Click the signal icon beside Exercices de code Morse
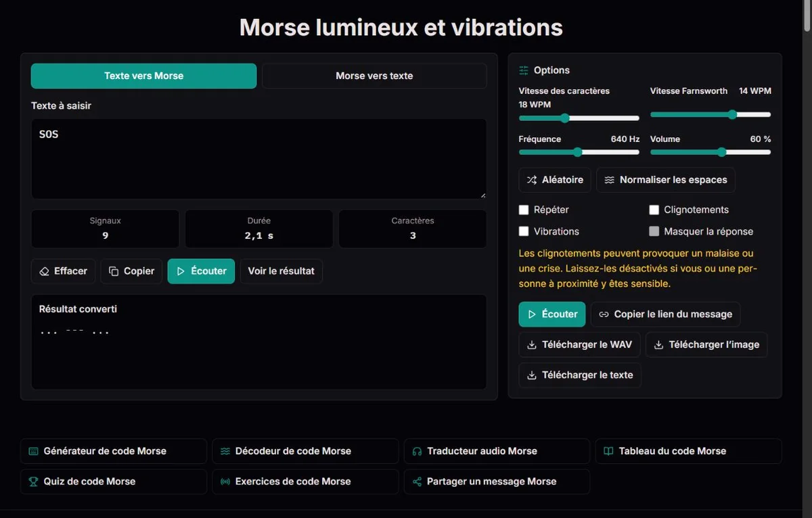This screenshot has height=518, width=812. (225, 481)
